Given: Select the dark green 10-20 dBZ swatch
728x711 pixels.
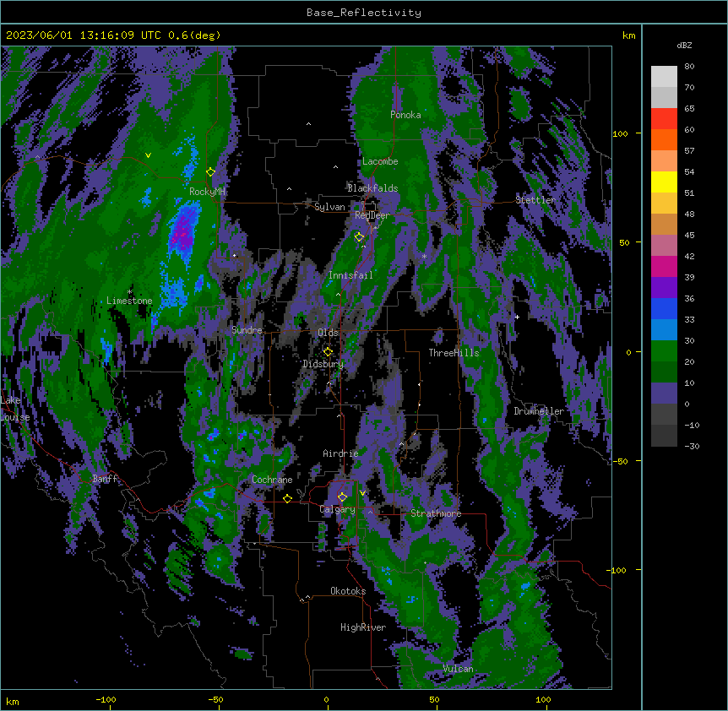Looking at the screenshot, I should [x=664, y=372].
